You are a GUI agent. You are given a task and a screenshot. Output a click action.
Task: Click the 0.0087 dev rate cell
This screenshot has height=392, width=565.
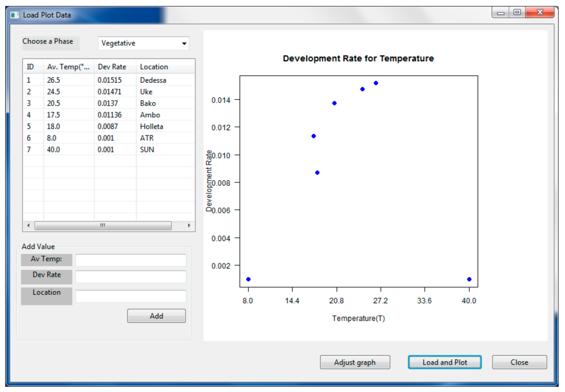(x=108, y=126)
